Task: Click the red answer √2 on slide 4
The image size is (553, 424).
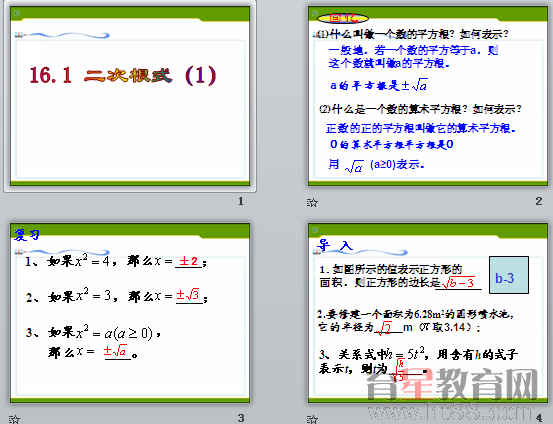Action: click(x=384, y=328)
